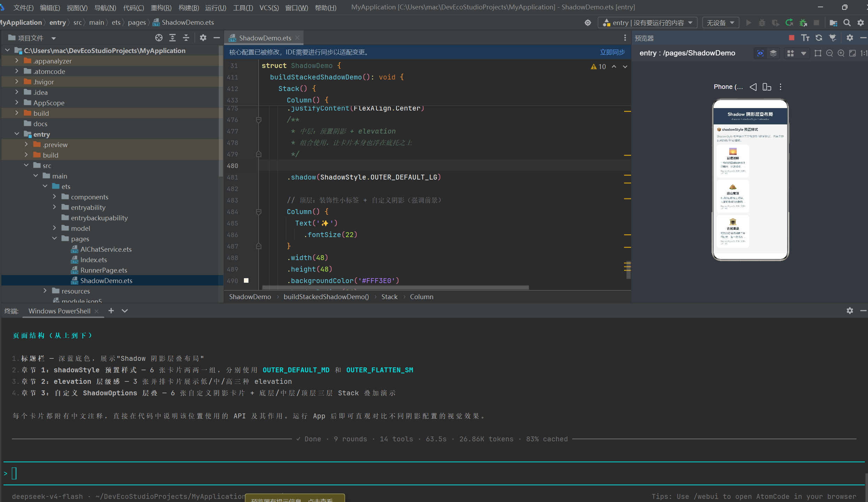Open the 构建(B) menu

pyautogui.click(x=189, y=7)
